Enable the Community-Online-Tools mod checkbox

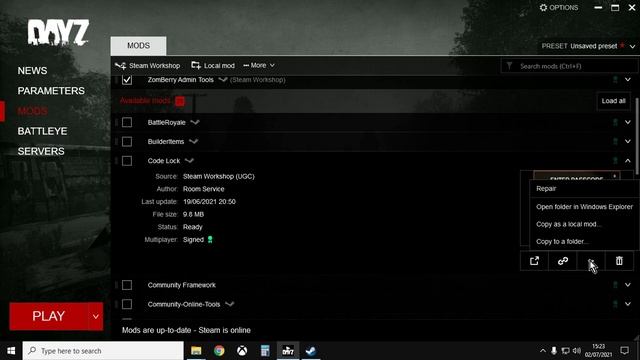pyautogui.click(x=127, y=304)
